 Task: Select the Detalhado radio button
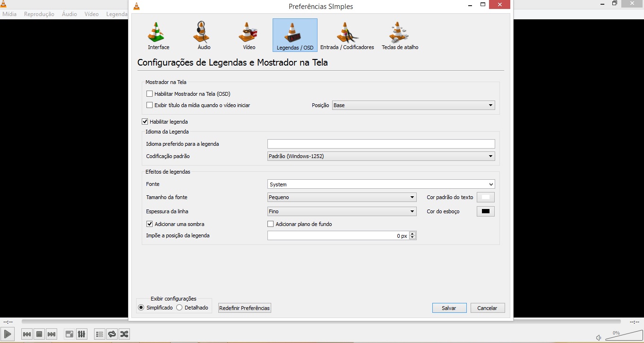(x=180, y=308)
